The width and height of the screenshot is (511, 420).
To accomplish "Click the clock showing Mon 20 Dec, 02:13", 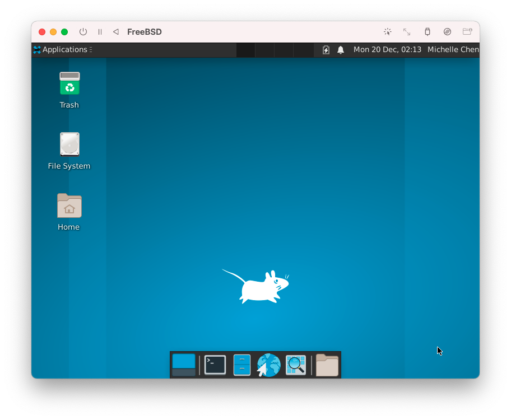I will [387, 49].
